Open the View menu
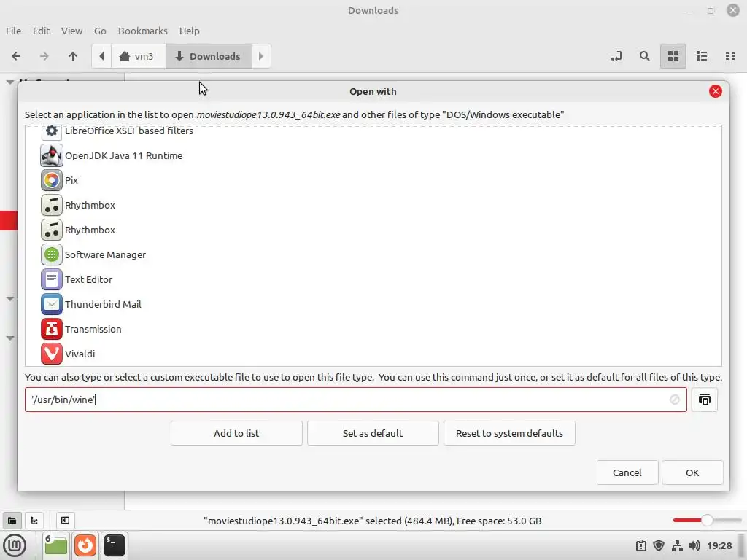Viewport: 747px width, 560px height. pos(72,31)
